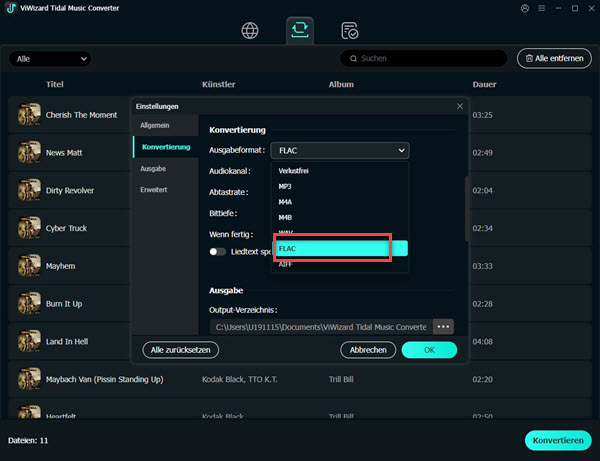Click track title Dirty Revolver
Image resolution: width=600 pixels, height=461 pixels.
(70, 191)
